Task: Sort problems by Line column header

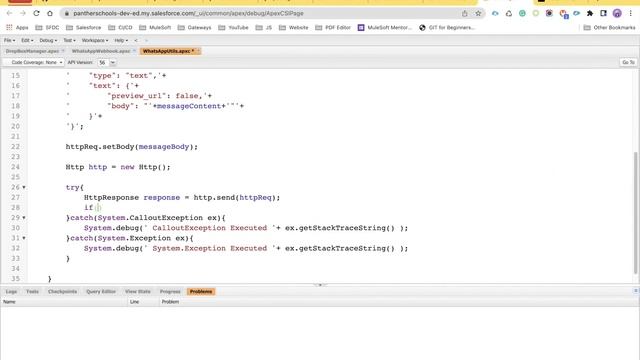Action: point(143,302)
